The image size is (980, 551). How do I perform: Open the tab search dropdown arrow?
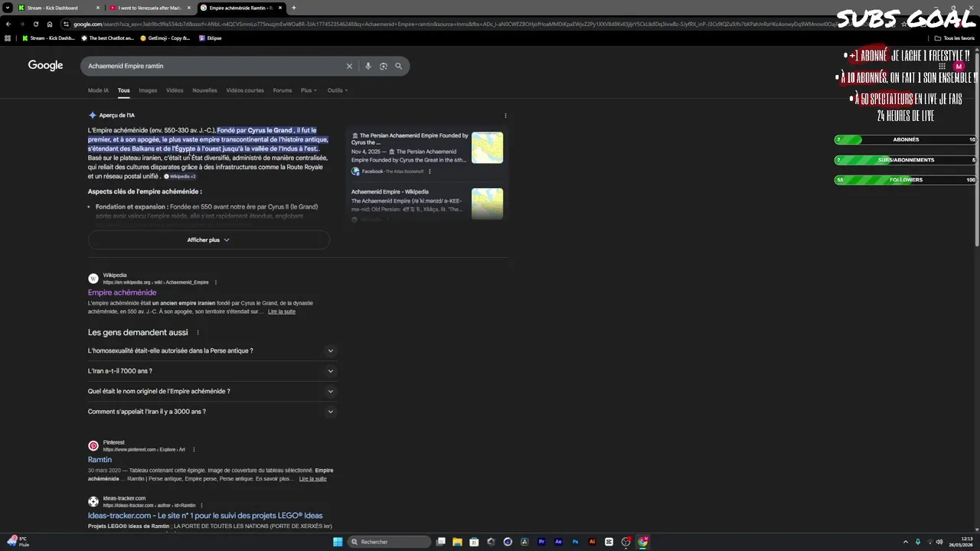click(8, 8)
